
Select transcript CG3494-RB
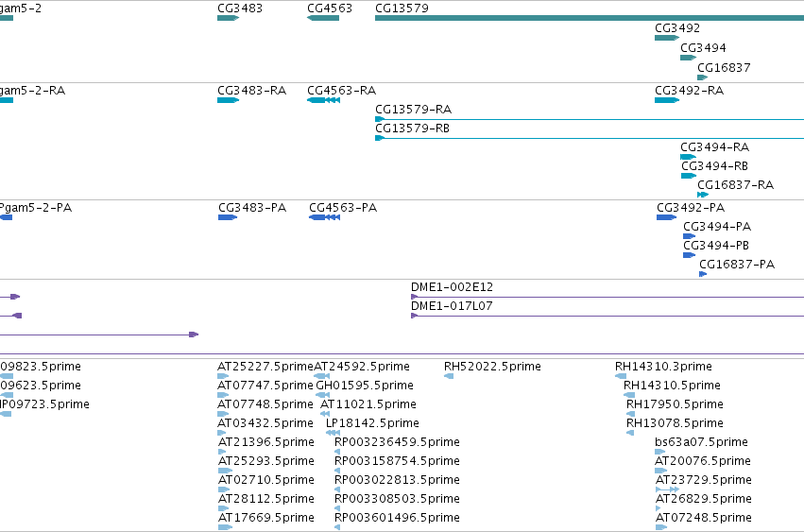(x=714, y=166)
